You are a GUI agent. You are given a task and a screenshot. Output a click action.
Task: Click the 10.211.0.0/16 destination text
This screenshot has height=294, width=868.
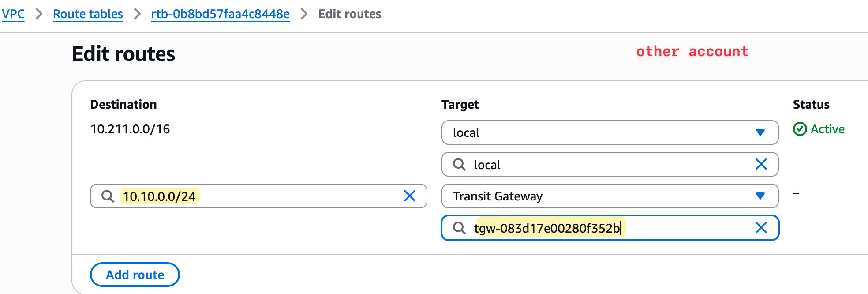[x=130, y=129]
